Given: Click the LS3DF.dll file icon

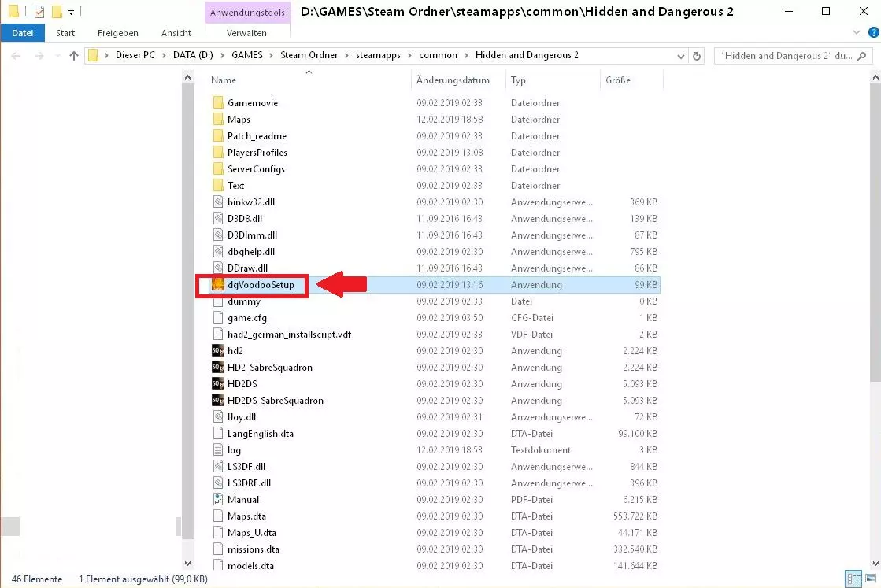Looking at the screenshot, I should (218, 467).
